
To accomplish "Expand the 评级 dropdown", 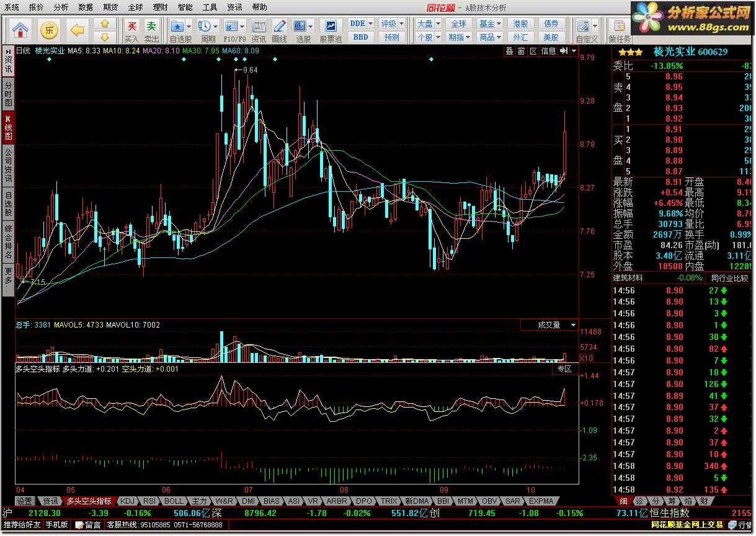I will tap(401, 24).
